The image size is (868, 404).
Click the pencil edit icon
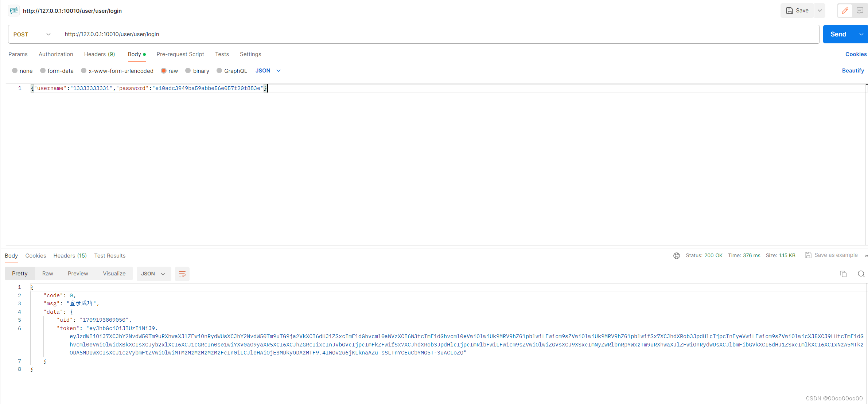(x=845, y=11)
